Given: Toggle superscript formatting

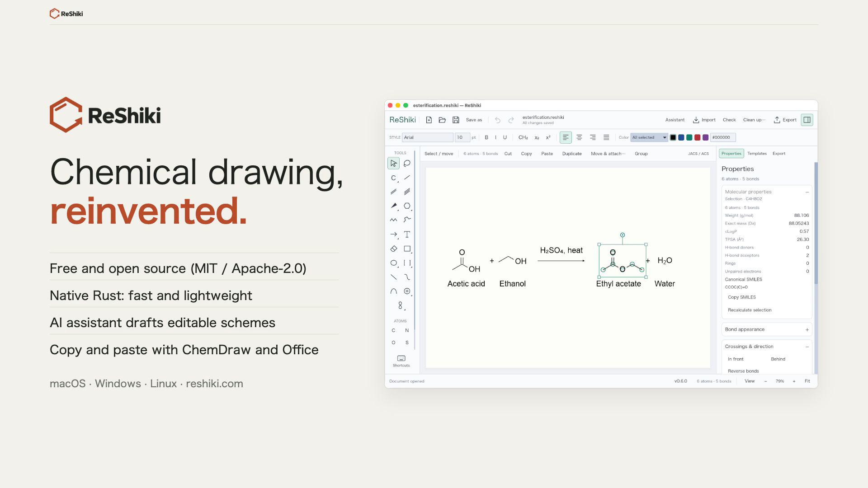Looking at the screenshot, I should [548, 137].
